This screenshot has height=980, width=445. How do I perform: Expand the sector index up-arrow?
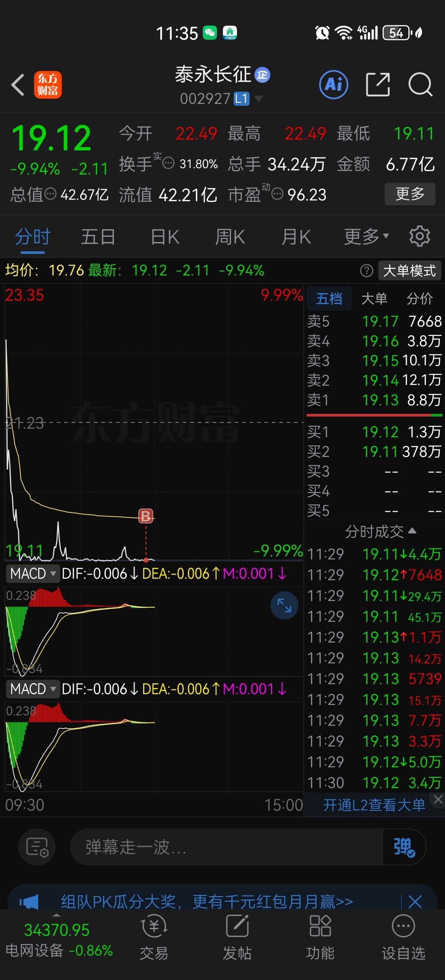click(57, 915)
